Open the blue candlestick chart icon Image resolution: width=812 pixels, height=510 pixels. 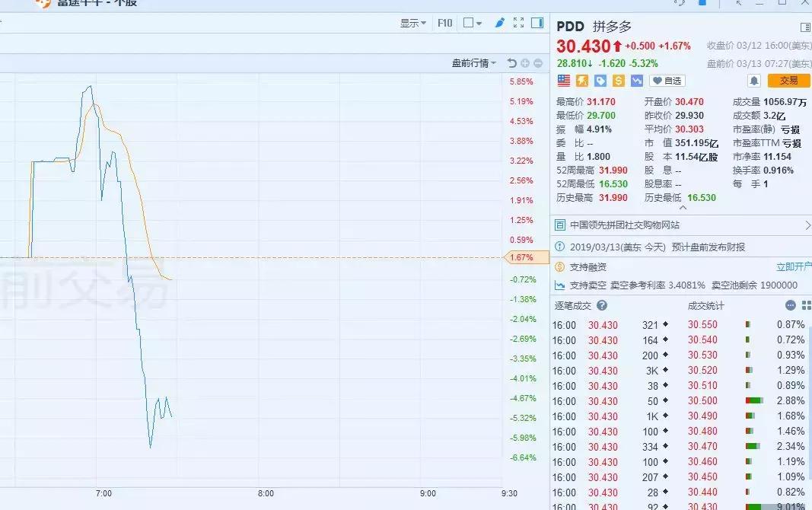tap(637, 81)
